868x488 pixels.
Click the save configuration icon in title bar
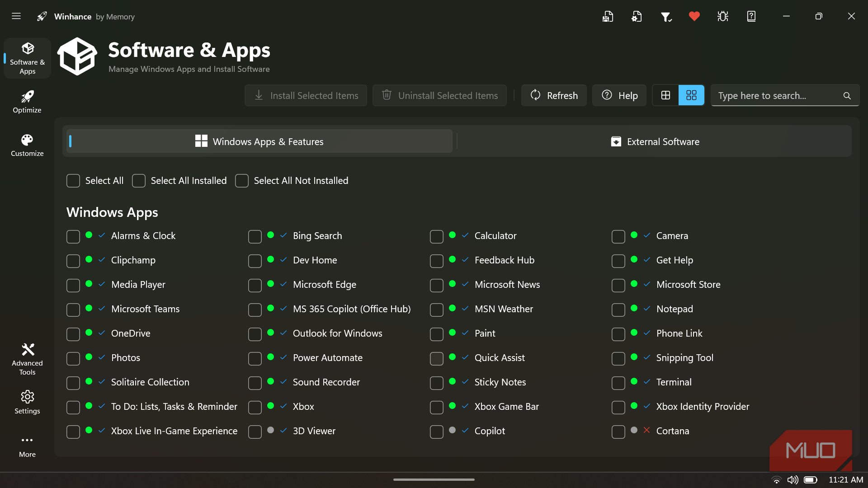608,16
